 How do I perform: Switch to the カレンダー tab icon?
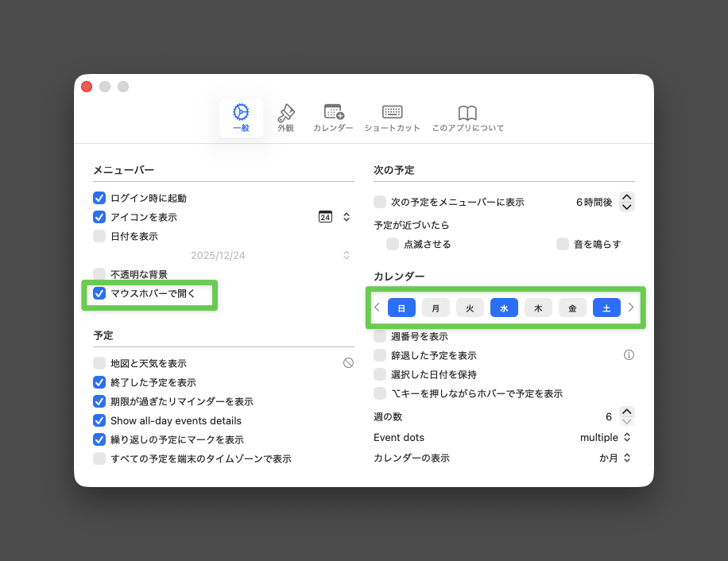(x=333, y=118)
